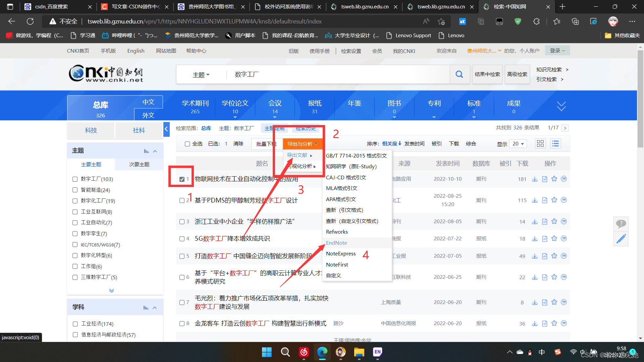Switch results to list view
The height and width of the screenshot is (362, 644).
[555, 143]
